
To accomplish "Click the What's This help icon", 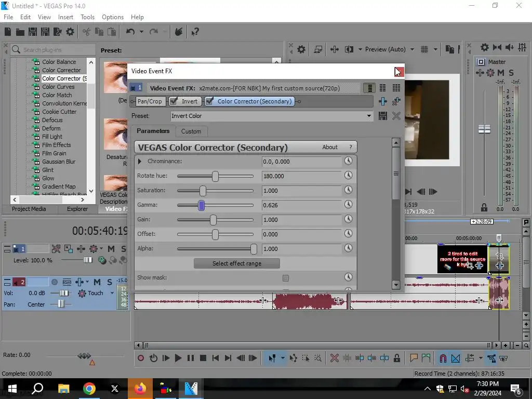I will pyautogui.click(x=195, y=32).
